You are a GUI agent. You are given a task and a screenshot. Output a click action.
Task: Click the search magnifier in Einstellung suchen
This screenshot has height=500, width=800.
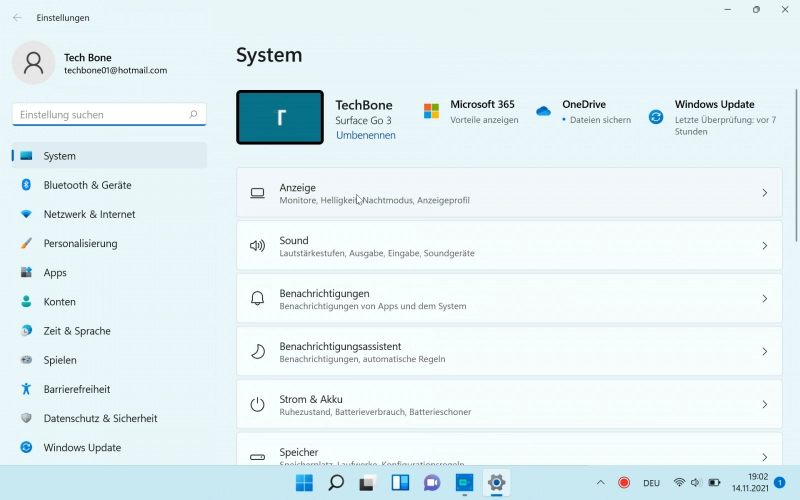(x=193, y=114)
